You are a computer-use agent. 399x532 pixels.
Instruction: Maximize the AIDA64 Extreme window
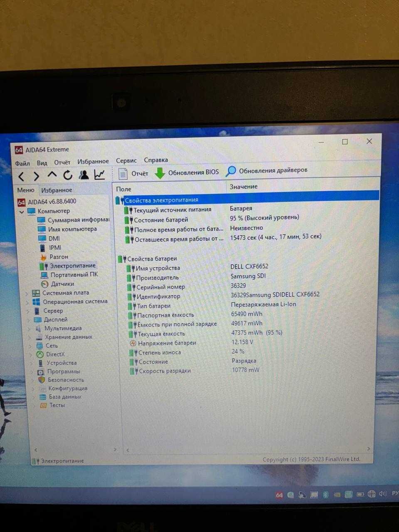click(345, 142)
